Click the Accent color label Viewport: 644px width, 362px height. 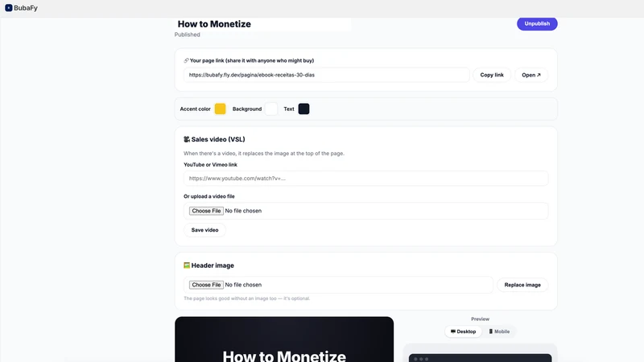pos(195,109)
